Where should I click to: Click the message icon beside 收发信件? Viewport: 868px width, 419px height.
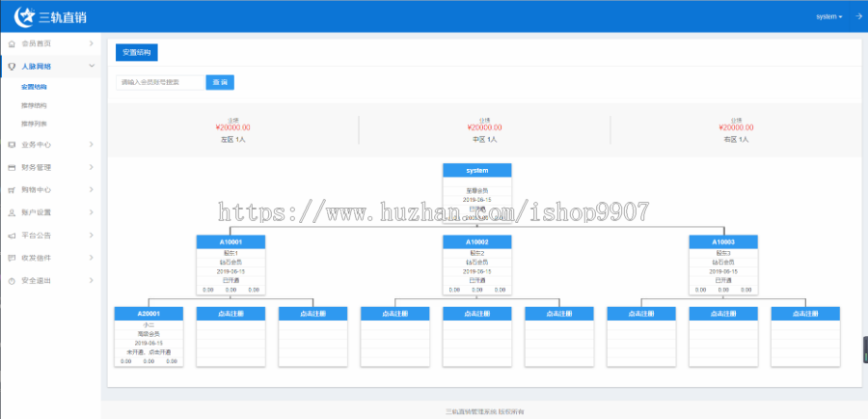(x=12, y=258)
